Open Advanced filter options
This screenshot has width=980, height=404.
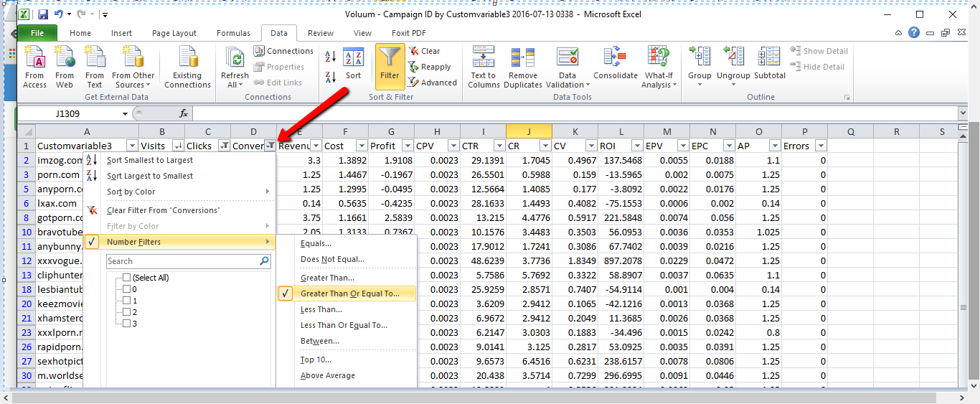[x=433, y=83]
